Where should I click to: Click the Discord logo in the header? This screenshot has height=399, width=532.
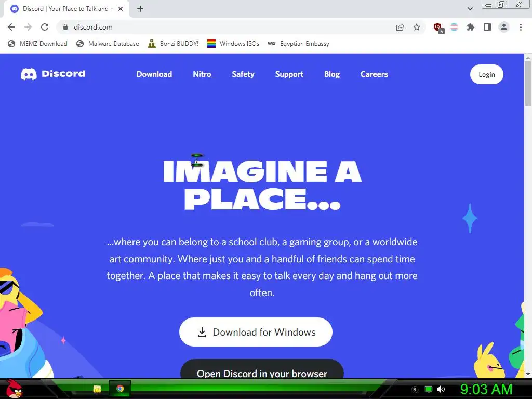coord(53,74)
